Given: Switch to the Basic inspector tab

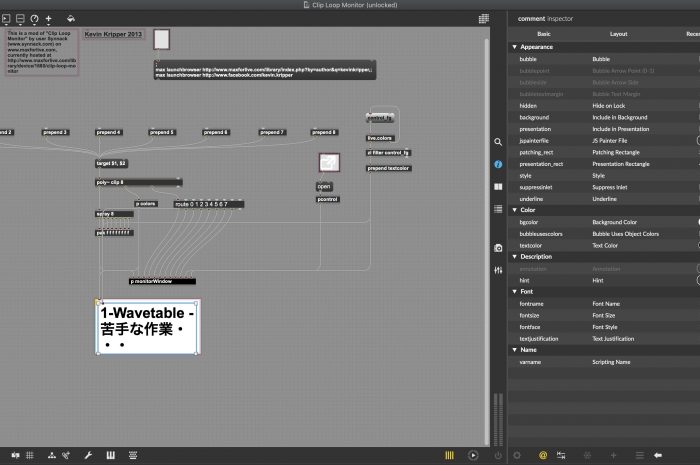Looking at the screenshot, I should coord(544,34).
